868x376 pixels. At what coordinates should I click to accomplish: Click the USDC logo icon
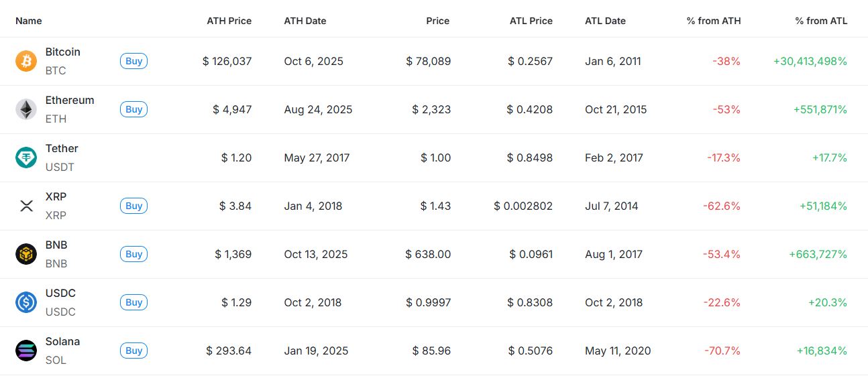[26, 302]
